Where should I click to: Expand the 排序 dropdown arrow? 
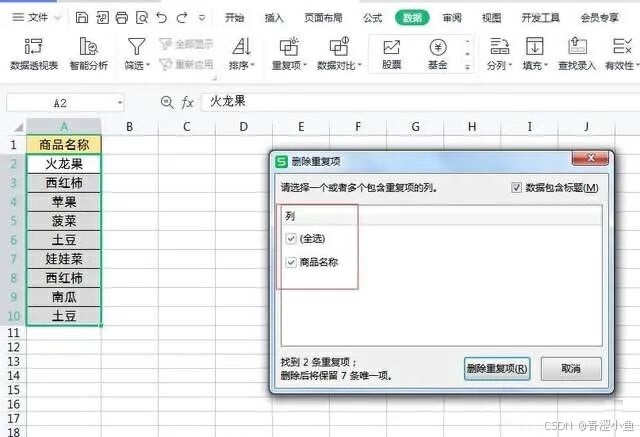point(253,65)
